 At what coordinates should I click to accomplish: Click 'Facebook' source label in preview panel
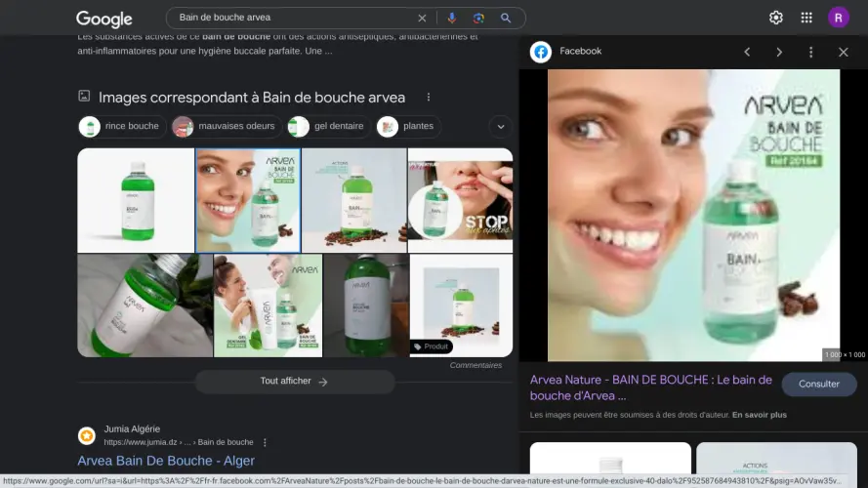[580, 51]
